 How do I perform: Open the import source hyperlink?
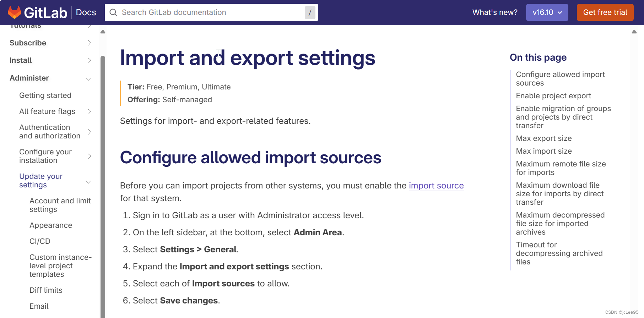tap(436, 186)
